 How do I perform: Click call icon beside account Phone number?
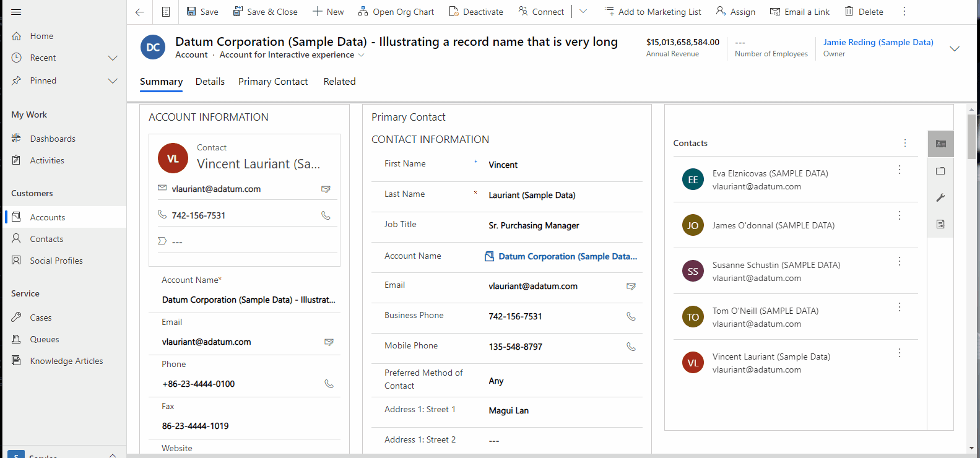pyautogui.click(x=329, y=384)
